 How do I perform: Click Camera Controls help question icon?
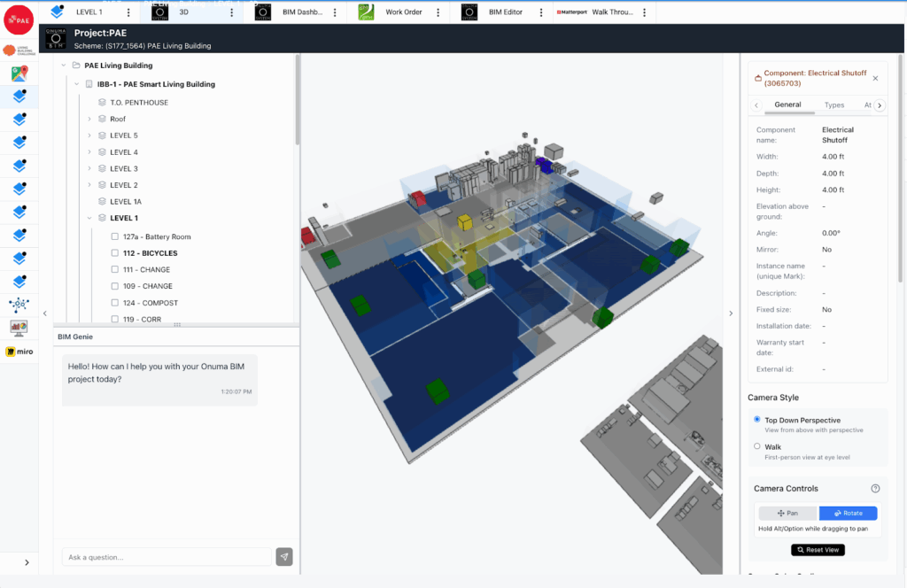pyautogui.click(x=875, y=489)
